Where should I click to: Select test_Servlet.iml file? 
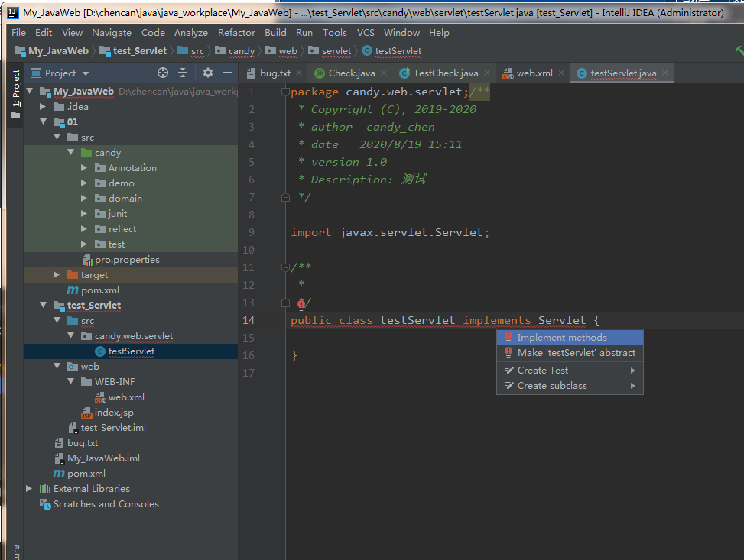pyautogui.click(x=107, y=427)
